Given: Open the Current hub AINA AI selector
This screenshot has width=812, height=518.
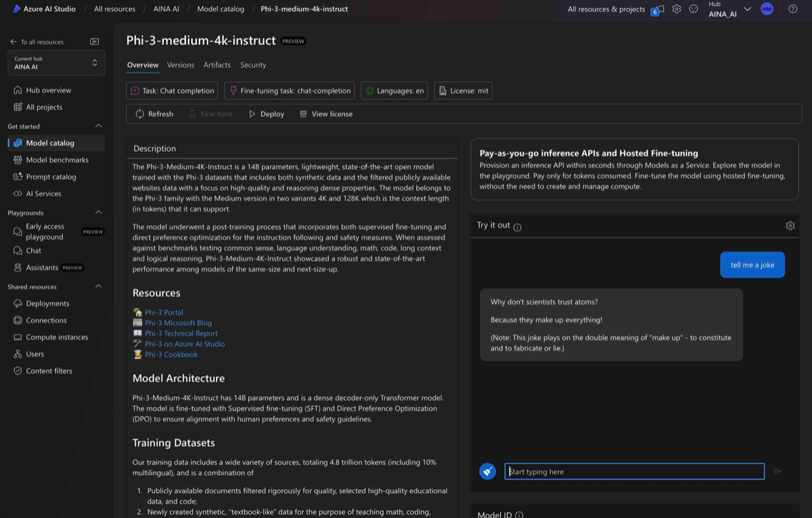Looking at the screenshot, I should pyautogui.click(x=56, y=63).
